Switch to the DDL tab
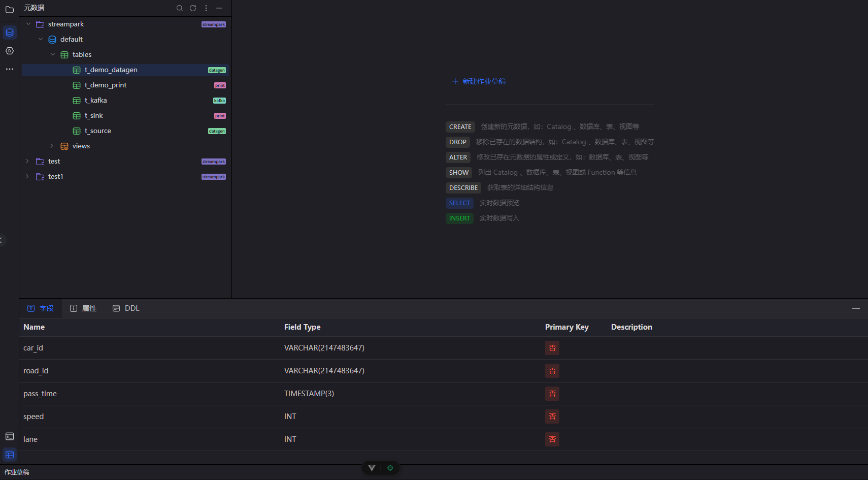This screenshot has height=480, width=868. [x=126, y=308]
